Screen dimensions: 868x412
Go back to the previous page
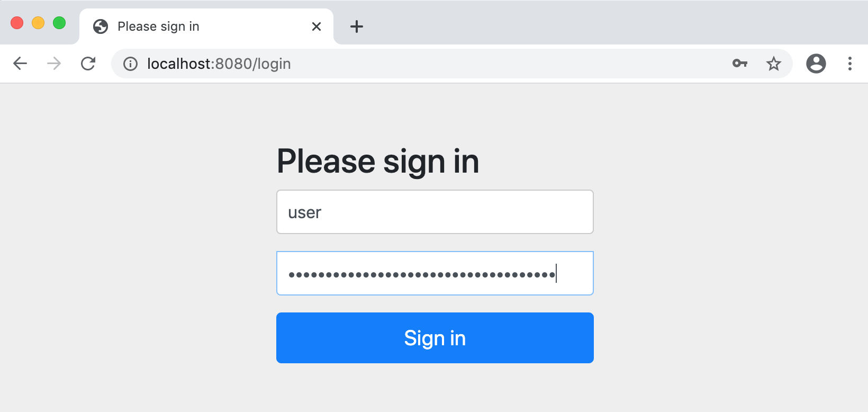coord(20,64)
